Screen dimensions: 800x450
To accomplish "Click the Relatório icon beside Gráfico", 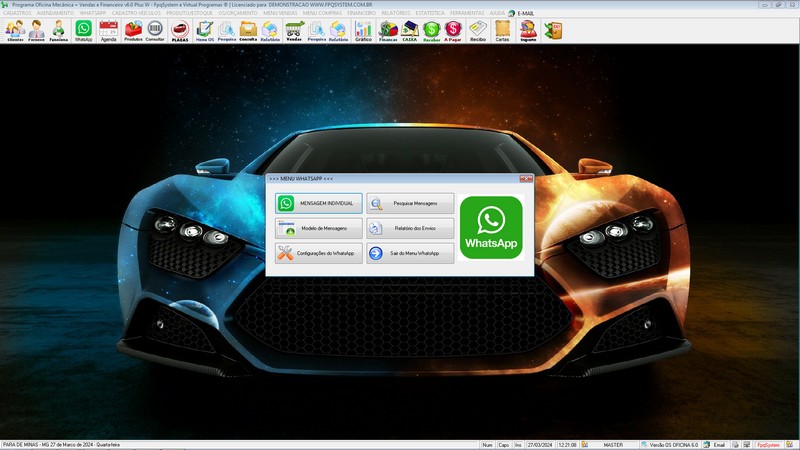I will point(338,31).
